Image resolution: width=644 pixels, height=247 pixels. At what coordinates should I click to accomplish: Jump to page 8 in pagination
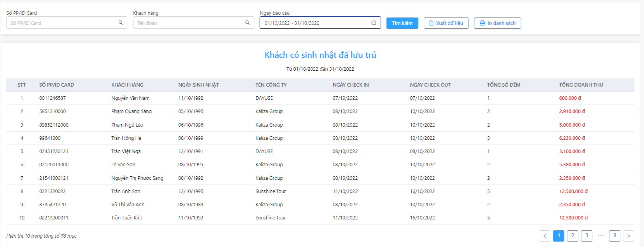pyautogui.click(x=615, y=236)
